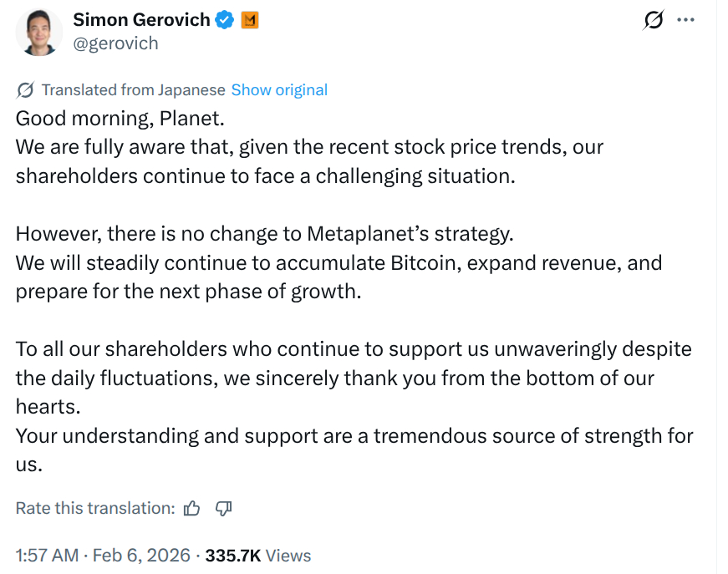
Task: Click the orange Metaplanet affiliate badge
Action: coord(249,21)
